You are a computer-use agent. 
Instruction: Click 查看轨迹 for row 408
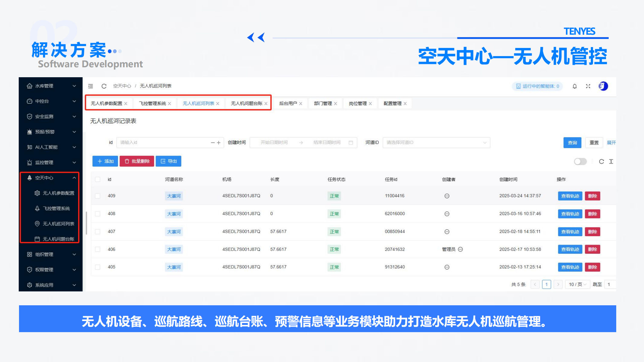[x=570, y=214]
